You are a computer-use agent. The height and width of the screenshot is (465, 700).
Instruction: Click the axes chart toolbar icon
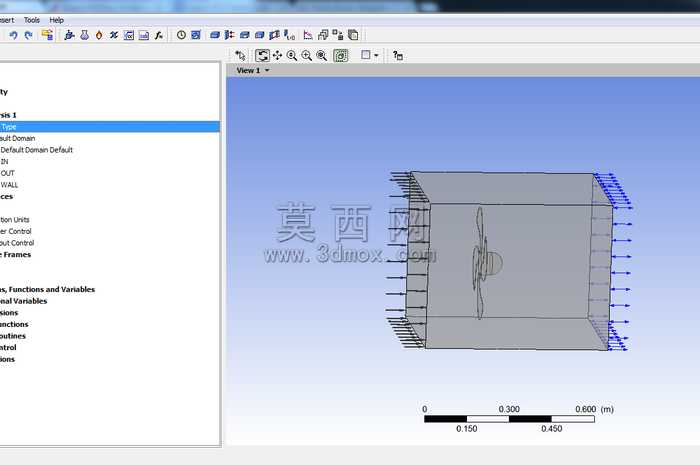point(308,35)
